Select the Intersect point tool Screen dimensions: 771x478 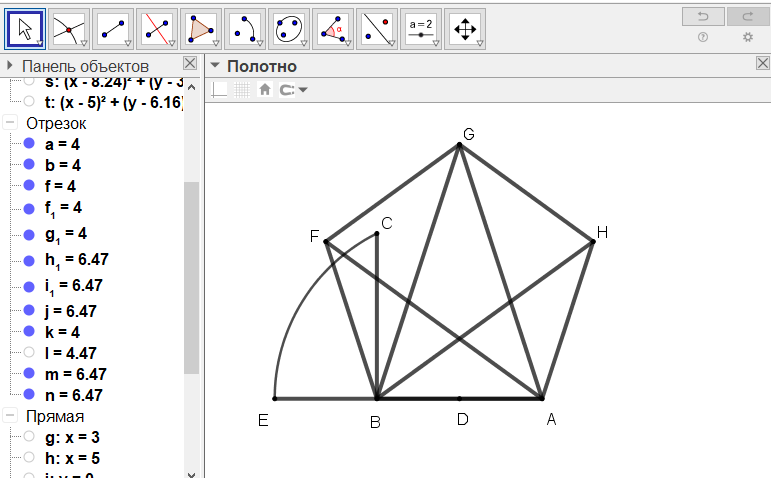(x=70, y=28)
